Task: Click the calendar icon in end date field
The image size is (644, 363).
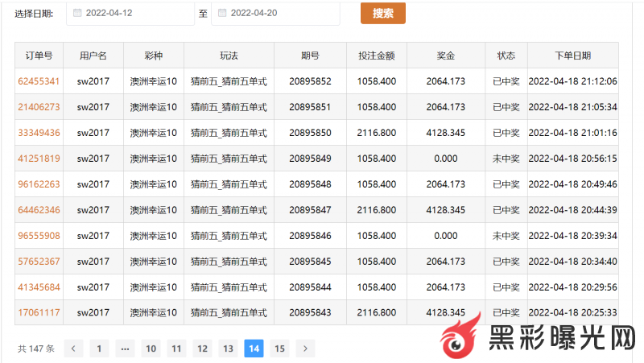Action: pyautogui.click(x=222, y=13)
